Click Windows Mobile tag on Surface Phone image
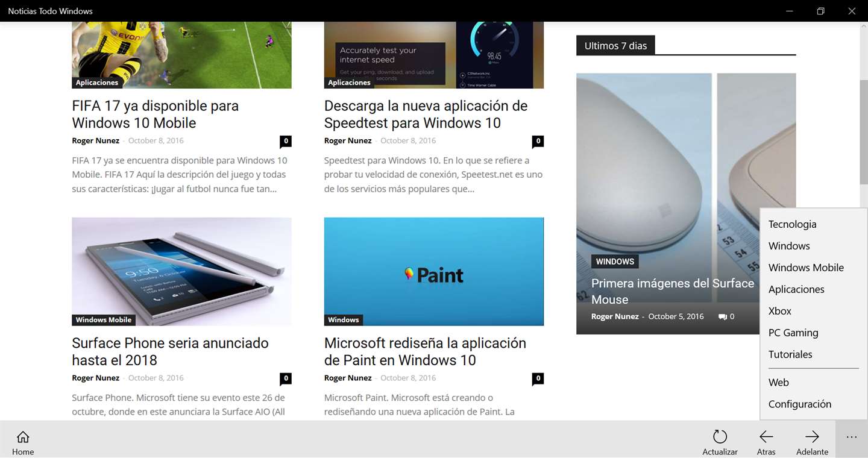868x458 pixels. tap(103, 320)
